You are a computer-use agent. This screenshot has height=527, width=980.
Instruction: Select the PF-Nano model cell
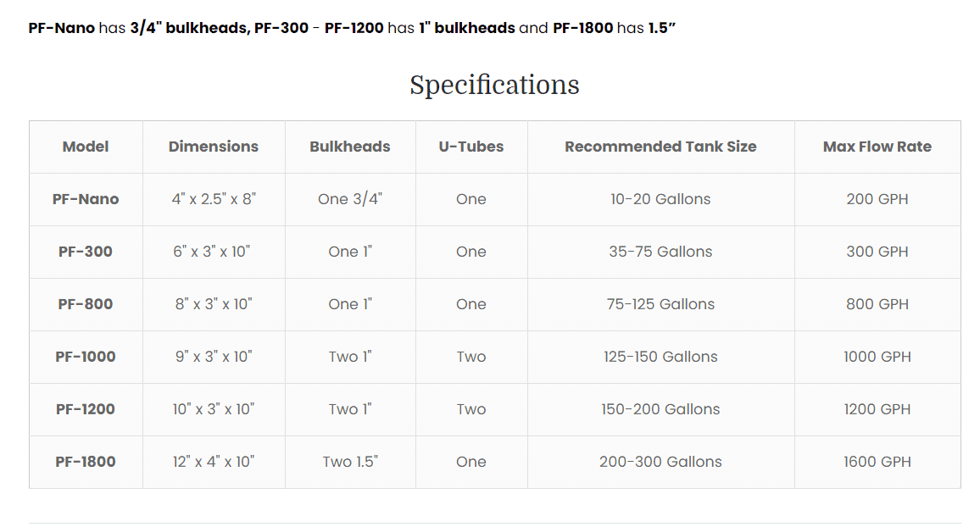(86, 199)
